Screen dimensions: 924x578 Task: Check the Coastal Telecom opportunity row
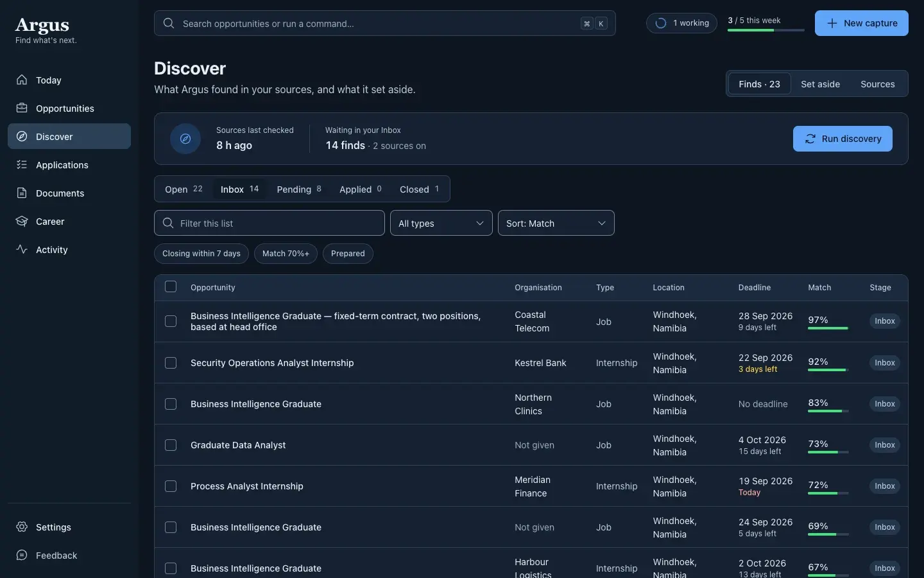(x=171, y=321)
